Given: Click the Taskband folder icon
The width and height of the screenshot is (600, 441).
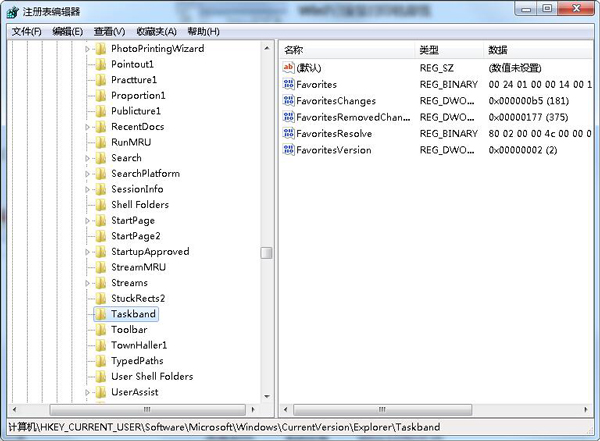Looking at the screenshot, I should click(x=101, y=314).
